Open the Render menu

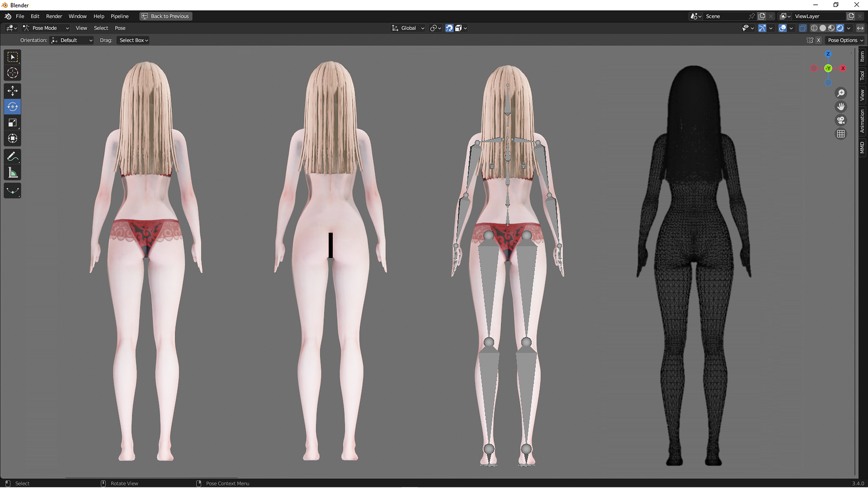(54, 16)
